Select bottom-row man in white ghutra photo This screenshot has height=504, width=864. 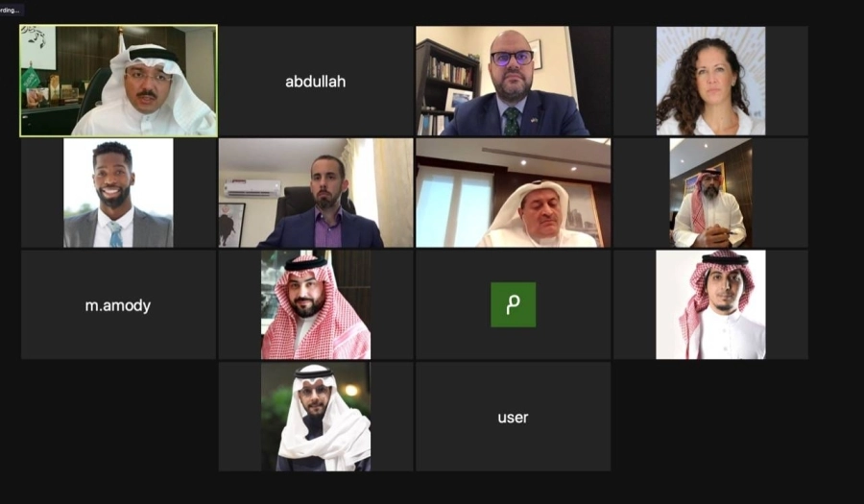[x=316, y=417]
